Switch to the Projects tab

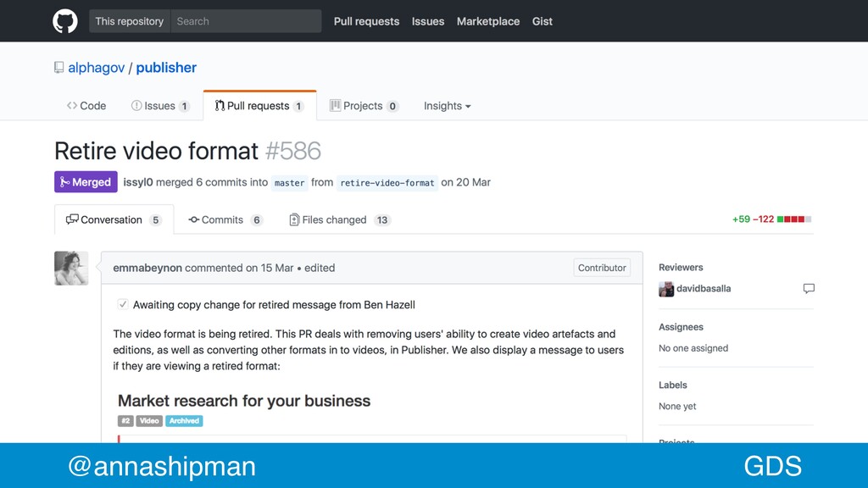tap(364, 106)
